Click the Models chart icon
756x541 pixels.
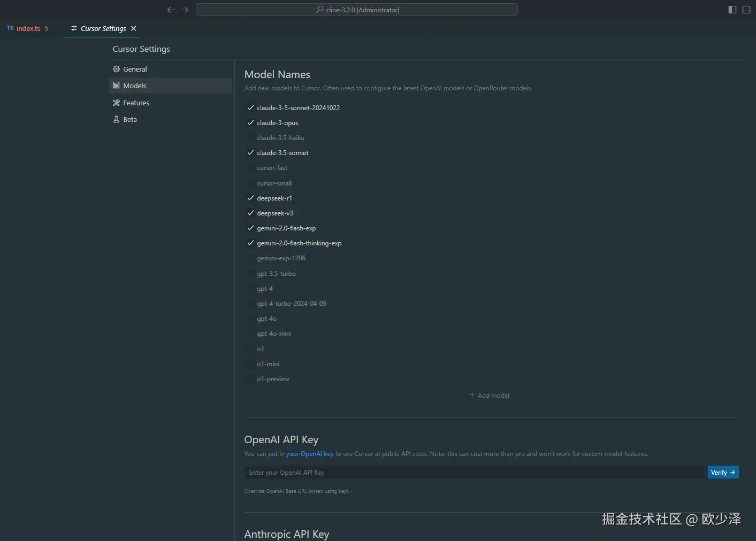(116, 86)
